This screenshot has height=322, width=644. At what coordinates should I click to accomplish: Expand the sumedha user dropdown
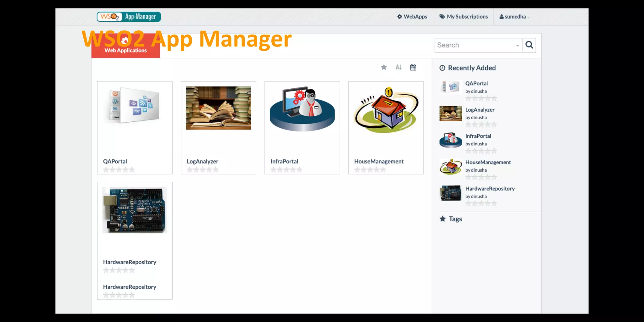pos(514,17)
